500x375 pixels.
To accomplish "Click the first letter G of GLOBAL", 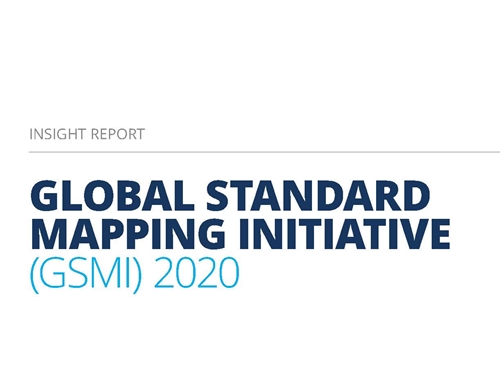I will tap(45, 196).
